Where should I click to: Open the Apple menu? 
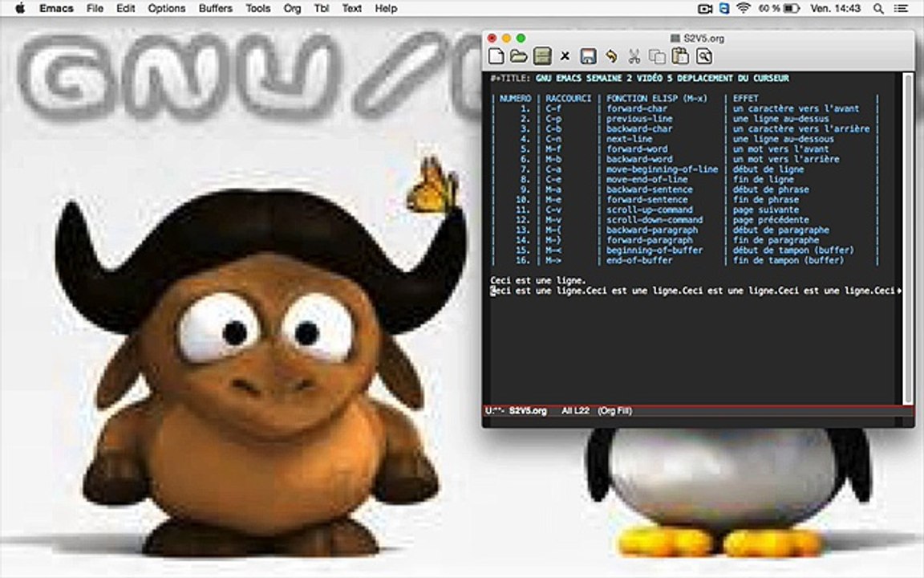point(19,8)
